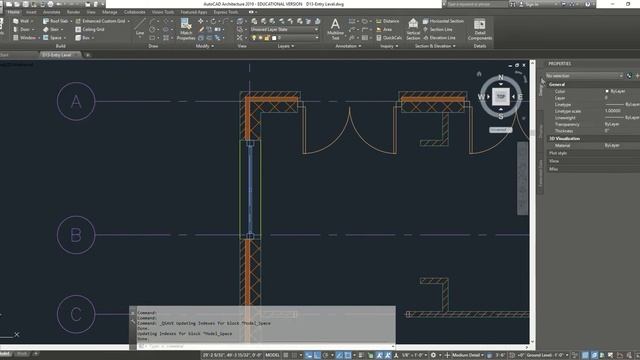Click the Color ByLayer swatch in Properties
640x360 pixels.
pyautogui.click(x=607, y=91)
